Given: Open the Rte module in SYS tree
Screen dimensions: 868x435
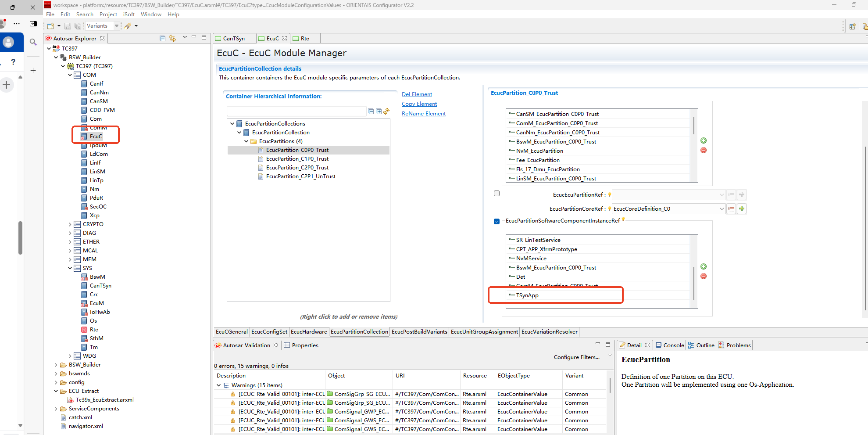Looking at the screenshot, I should [x=94, y=330].
